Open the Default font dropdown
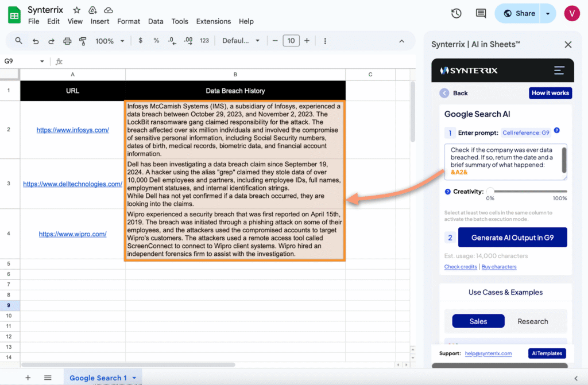Viewport: 588px width, 385px height. 241,41
